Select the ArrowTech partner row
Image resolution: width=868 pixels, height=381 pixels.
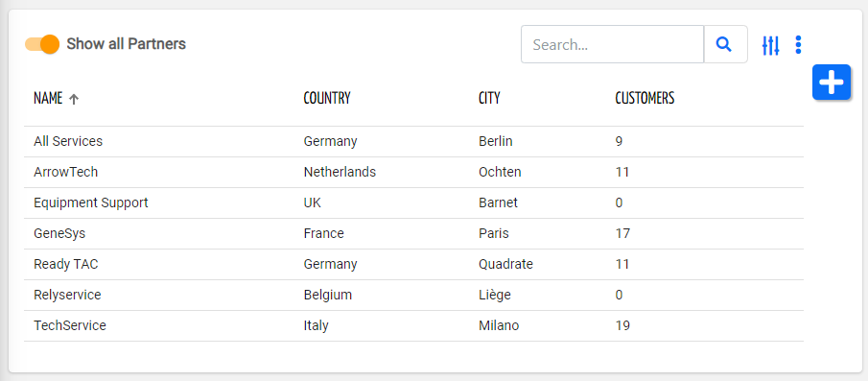(413, 172)
